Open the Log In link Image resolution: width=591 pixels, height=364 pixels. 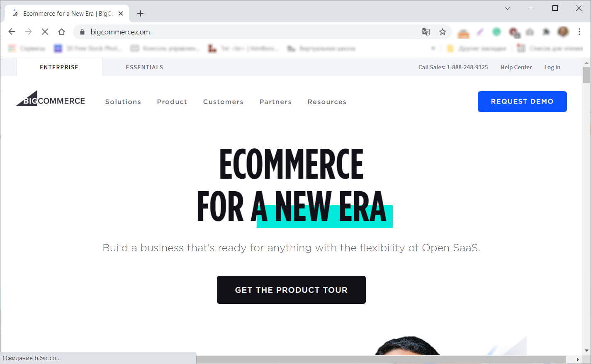(552, 67)
